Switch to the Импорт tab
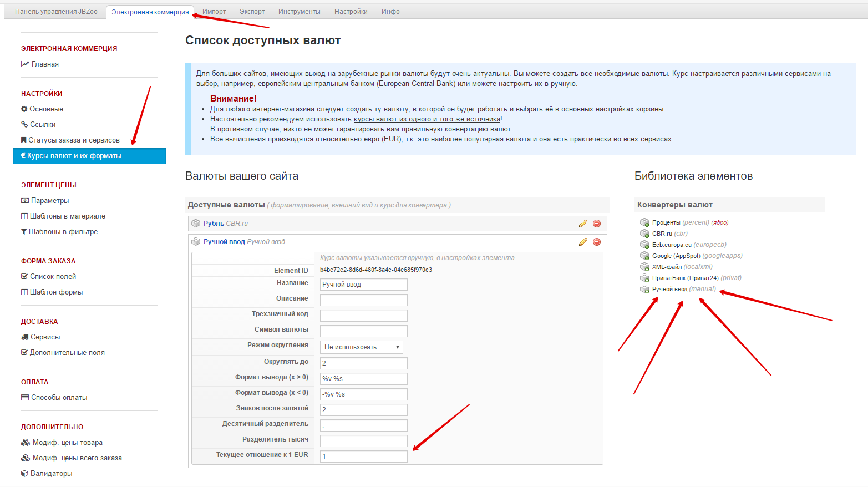Image resolution: width=868 pixels, height=487 pixels. (x=214, y=12)
